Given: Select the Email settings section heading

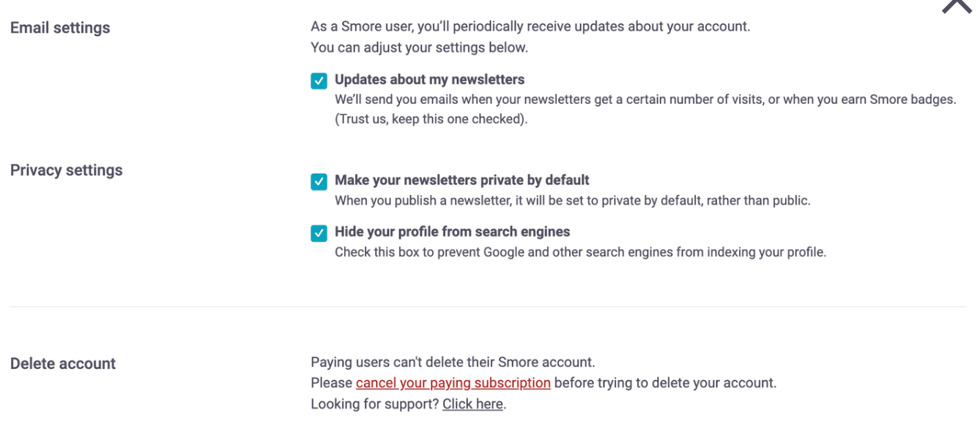Looking at the screenshot, I should 60,28.
